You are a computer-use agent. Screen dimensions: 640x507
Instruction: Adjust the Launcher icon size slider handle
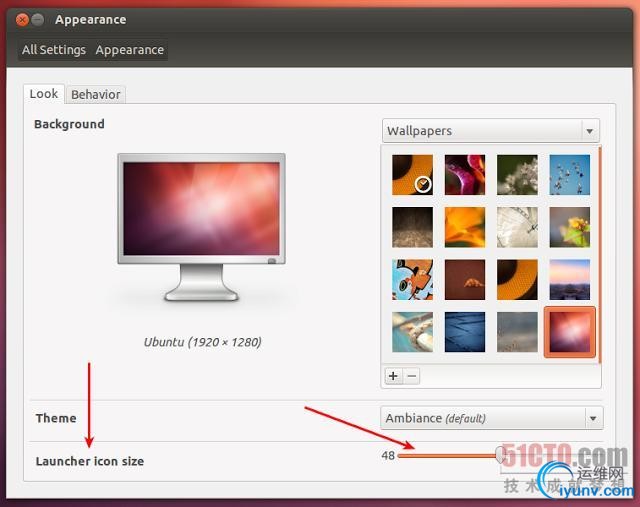(501, 454)
